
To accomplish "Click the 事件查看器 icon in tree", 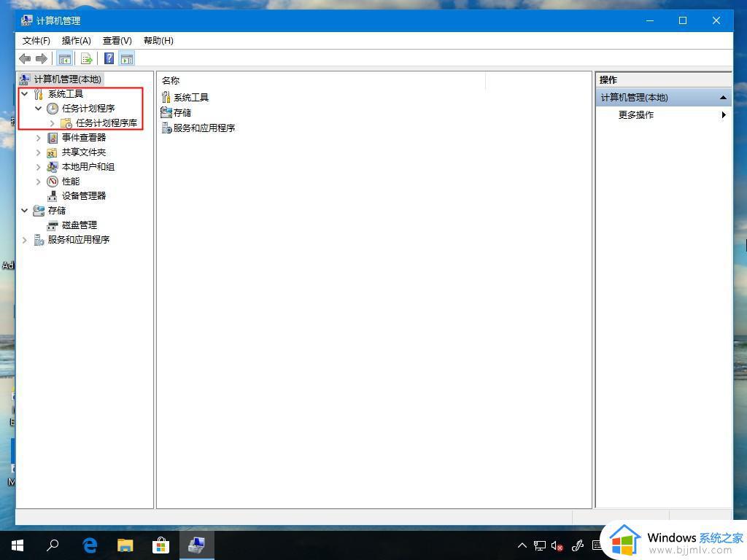I will pos(53,138).
